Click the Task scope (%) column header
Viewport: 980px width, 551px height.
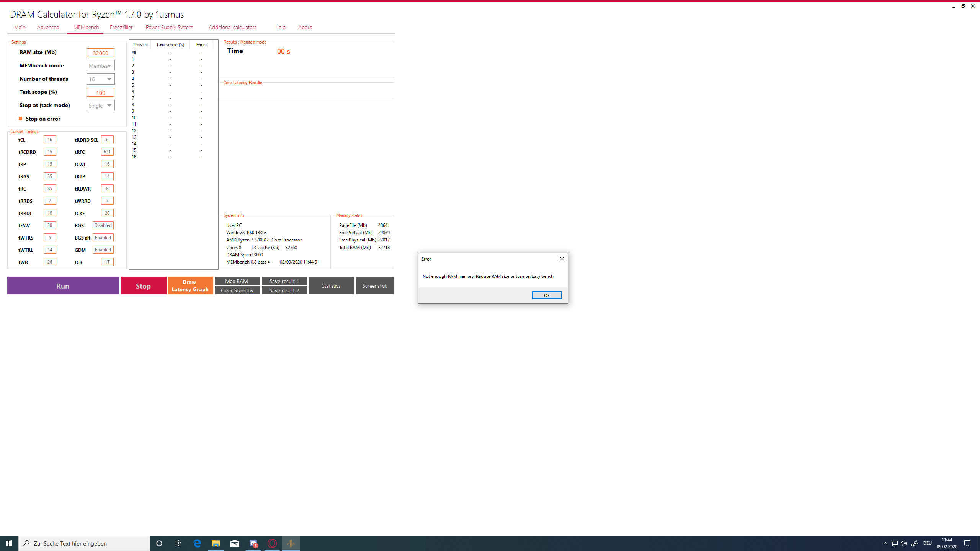point(170,45)
